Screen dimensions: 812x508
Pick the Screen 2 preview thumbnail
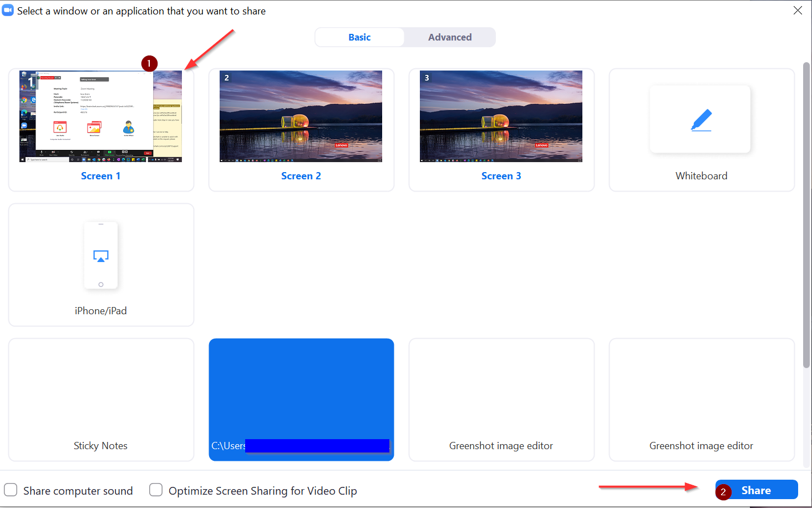(x=301, y=116)
